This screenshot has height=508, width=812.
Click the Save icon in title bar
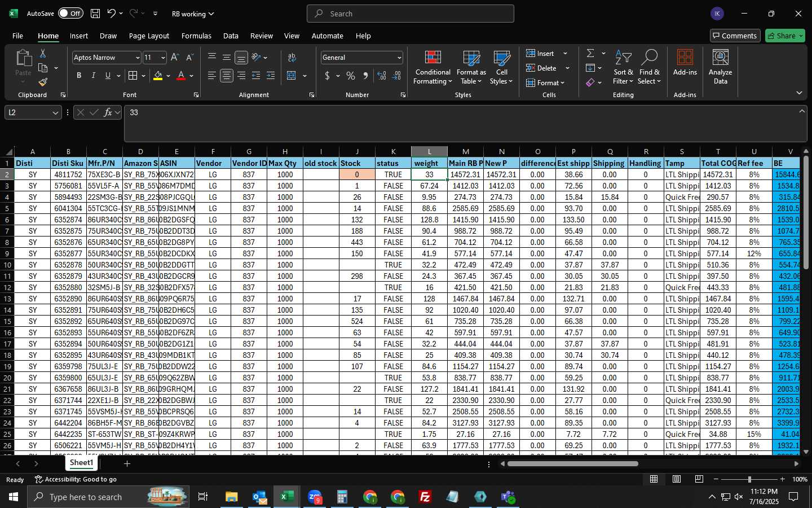tap(95, 14)
